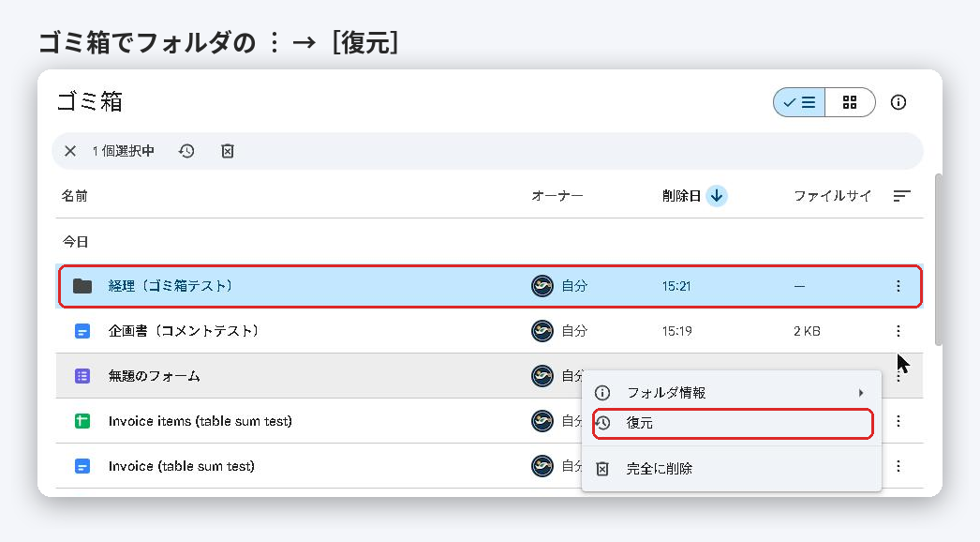Switch to list layout view
Screen dimensions: 980x542
tap(799, 102)
